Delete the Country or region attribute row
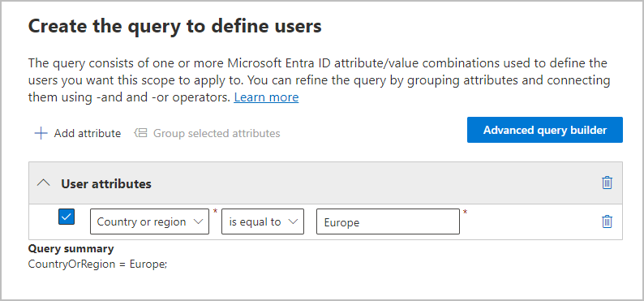The image size is (644, 301). (607, 221)
